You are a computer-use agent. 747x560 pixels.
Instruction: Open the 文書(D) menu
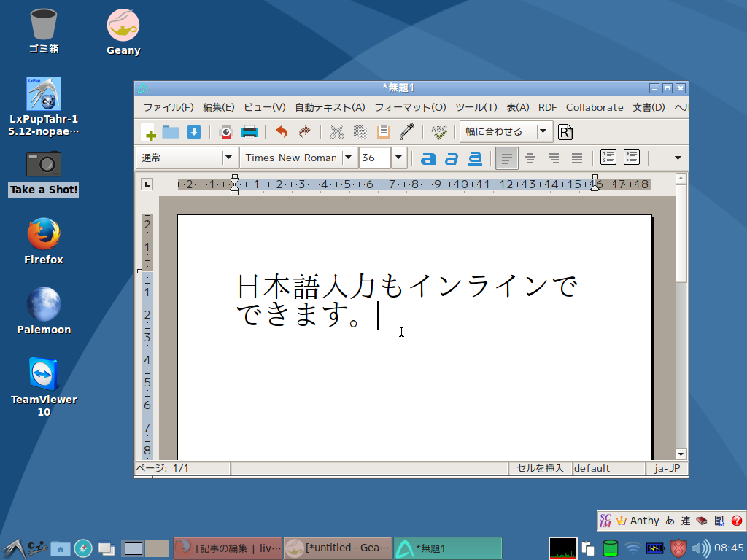click(x=649, y=108)
